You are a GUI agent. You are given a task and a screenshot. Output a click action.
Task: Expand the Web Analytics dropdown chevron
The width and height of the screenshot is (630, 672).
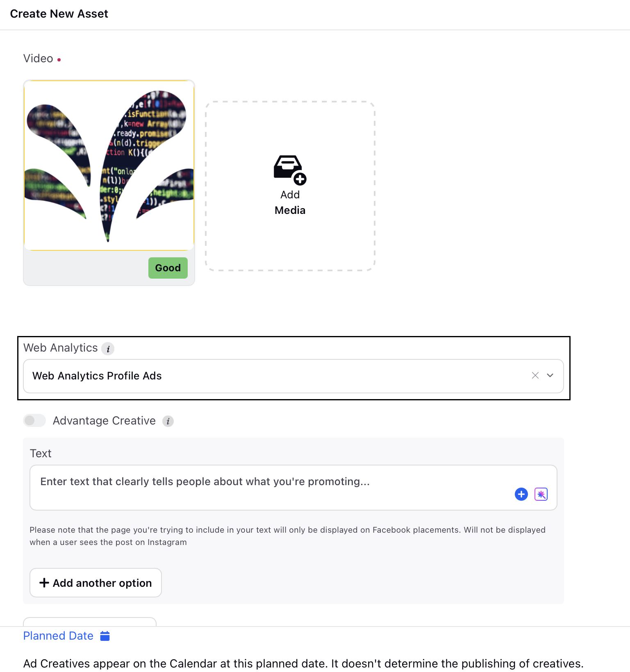click(550, 375)
